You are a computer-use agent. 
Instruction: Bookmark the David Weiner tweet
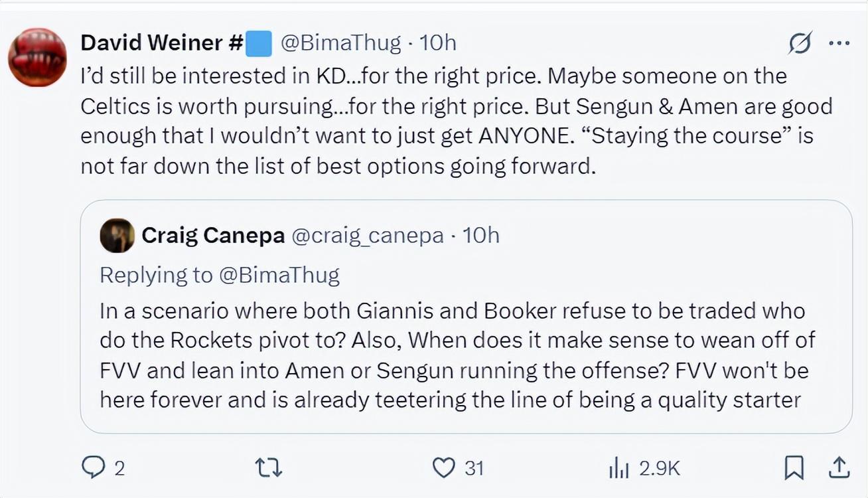(793, 468)
